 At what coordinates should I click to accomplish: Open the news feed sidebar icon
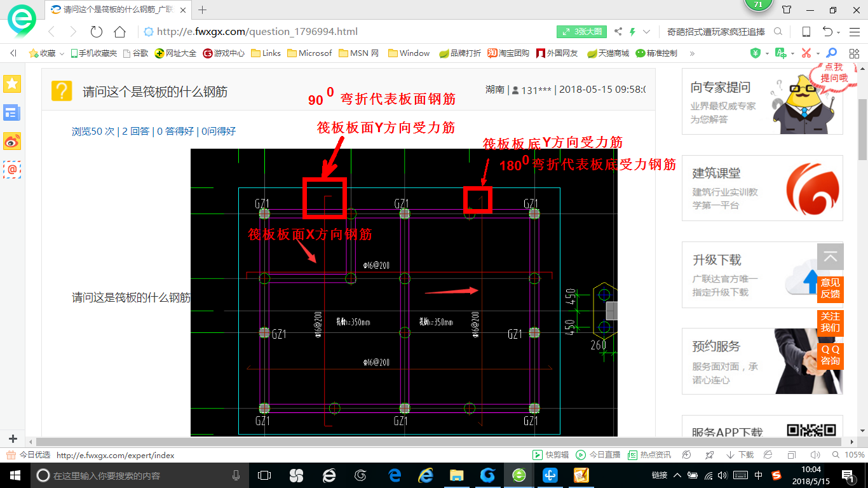(12, 113)
